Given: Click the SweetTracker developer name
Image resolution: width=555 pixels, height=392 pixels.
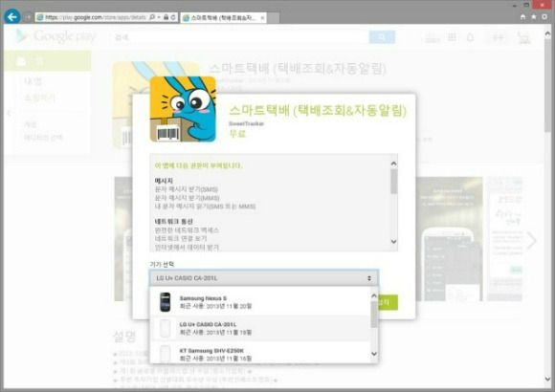Looking at the screenshot, I should [246, 123].
